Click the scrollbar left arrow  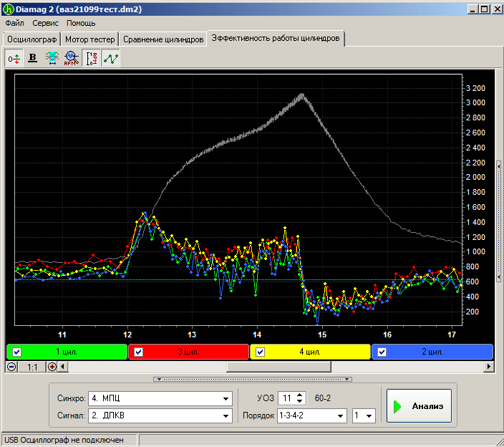click(63, 367)
